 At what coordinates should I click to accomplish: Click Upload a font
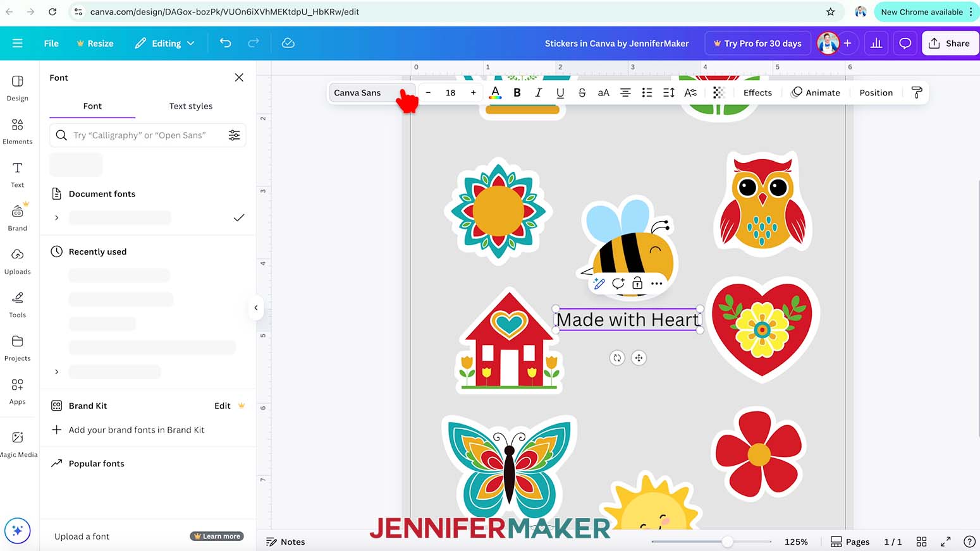click(82, 536)
